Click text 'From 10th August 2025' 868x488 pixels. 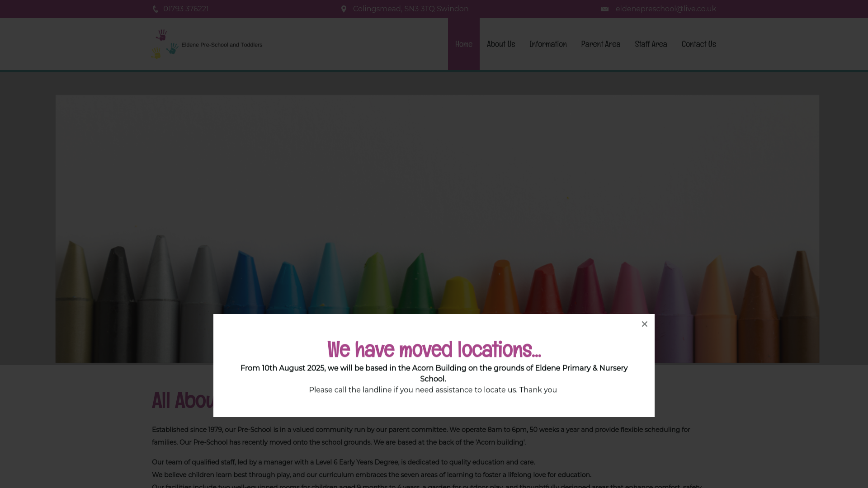[283, 368]
